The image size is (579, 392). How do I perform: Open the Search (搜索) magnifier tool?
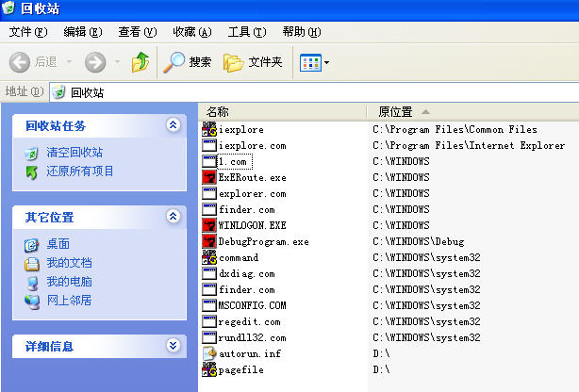point(188,62)
